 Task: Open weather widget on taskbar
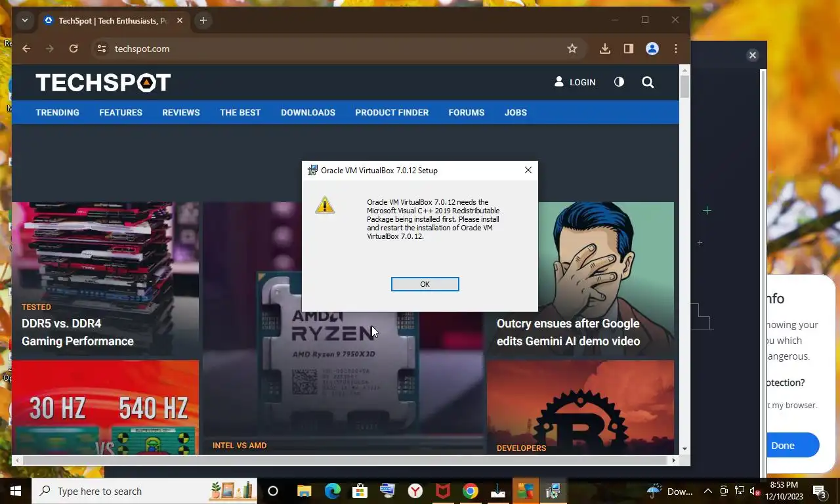tap(670, 491)
